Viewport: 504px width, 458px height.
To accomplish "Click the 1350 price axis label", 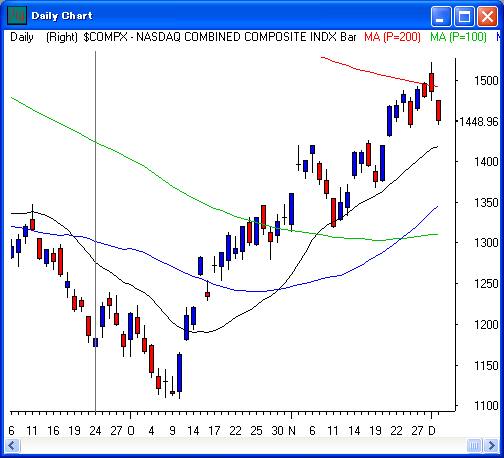I will coord(486,203).
